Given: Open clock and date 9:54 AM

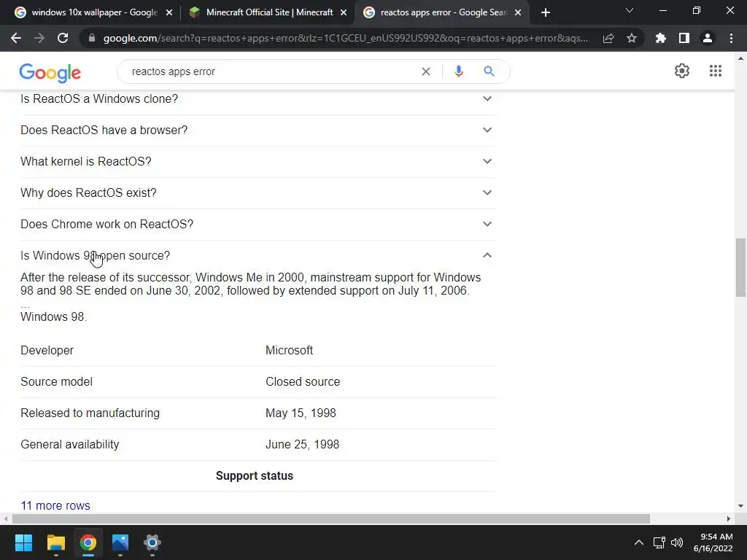Looking at the screenshot, I should tap(713, 542).
